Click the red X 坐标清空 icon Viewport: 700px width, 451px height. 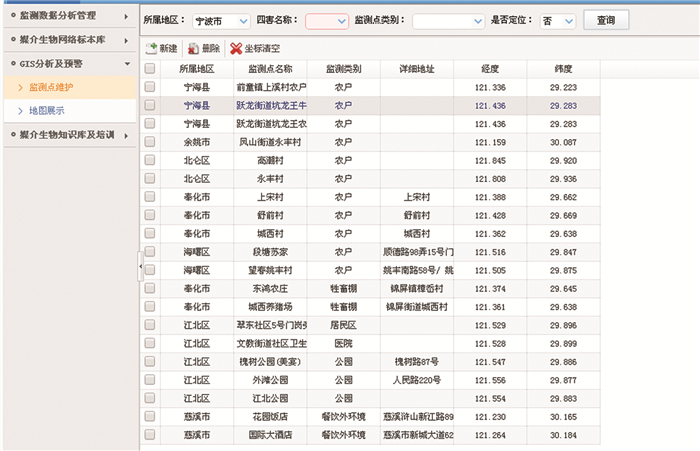tap(235, 48)
